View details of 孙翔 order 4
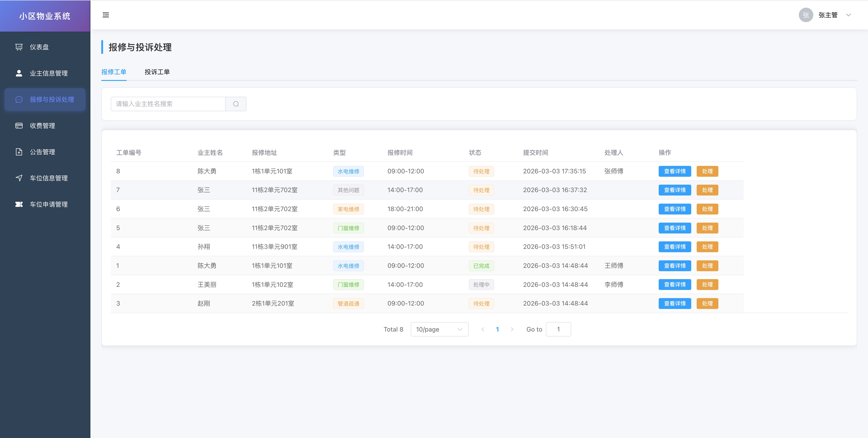 point(675,247)
